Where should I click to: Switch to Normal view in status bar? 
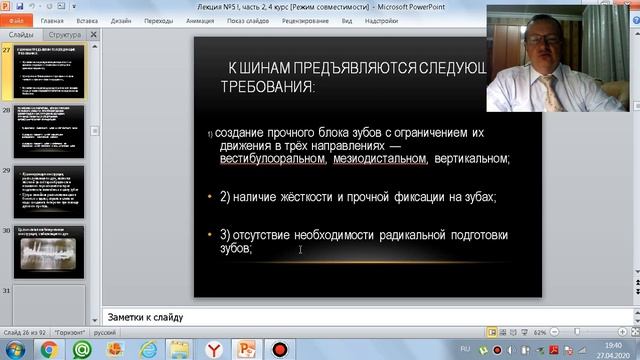(492, 332)
